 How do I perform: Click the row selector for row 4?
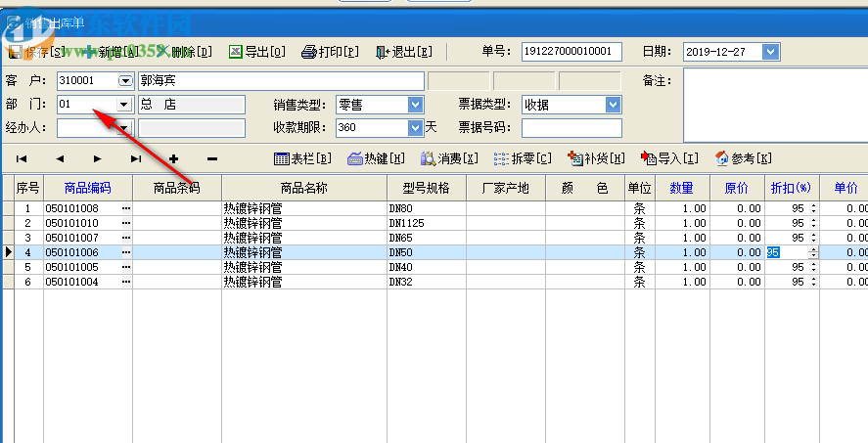8,252
